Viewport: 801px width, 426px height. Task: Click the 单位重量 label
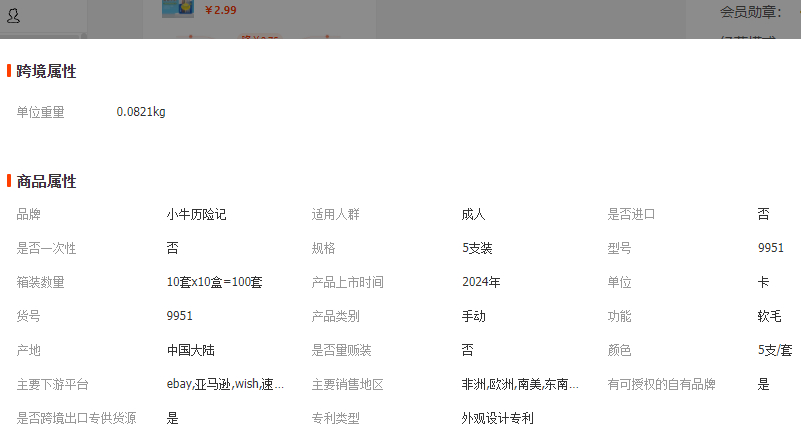coord(40,112)
